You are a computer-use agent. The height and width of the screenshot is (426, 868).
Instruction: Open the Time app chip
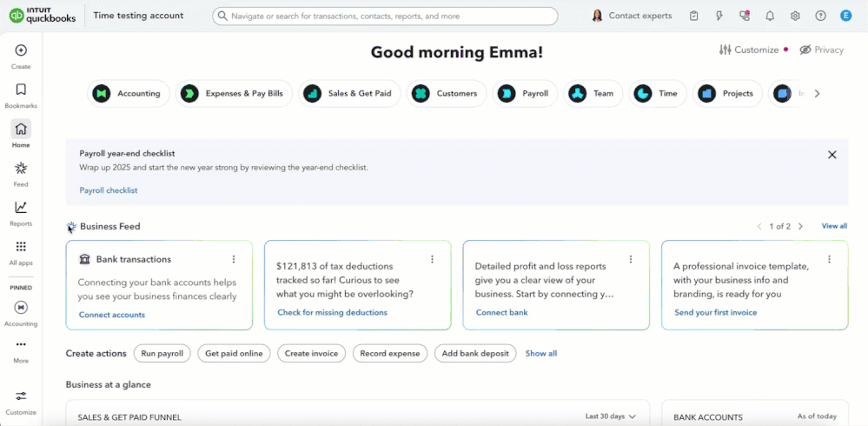[657, 94]
